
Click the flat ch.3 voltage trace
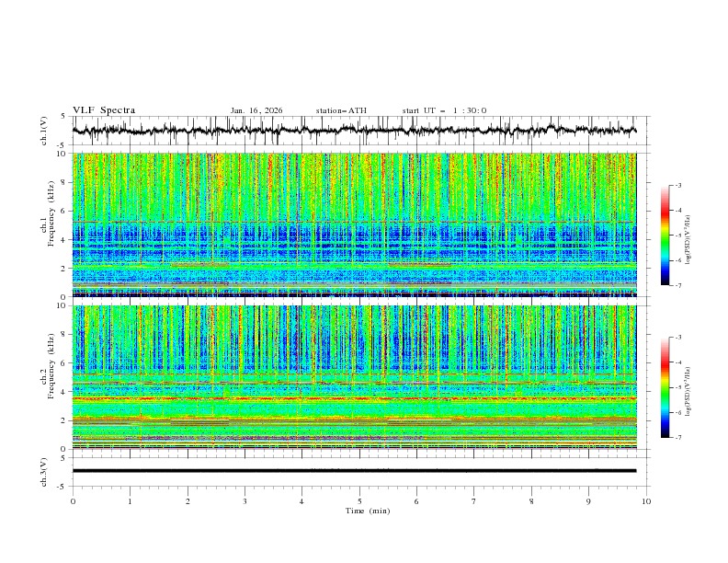click(x=358, y=470)
